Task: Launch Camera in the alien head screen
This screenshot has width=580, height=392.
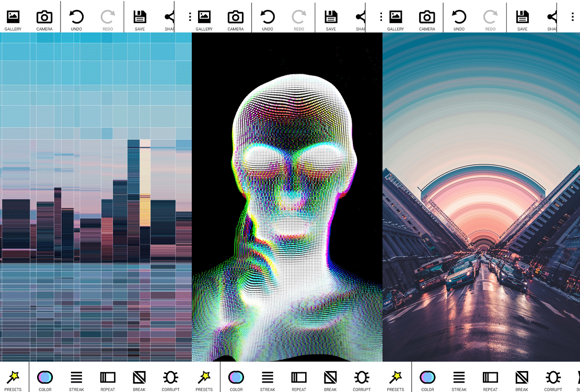Action: click(x=236, y=20)
